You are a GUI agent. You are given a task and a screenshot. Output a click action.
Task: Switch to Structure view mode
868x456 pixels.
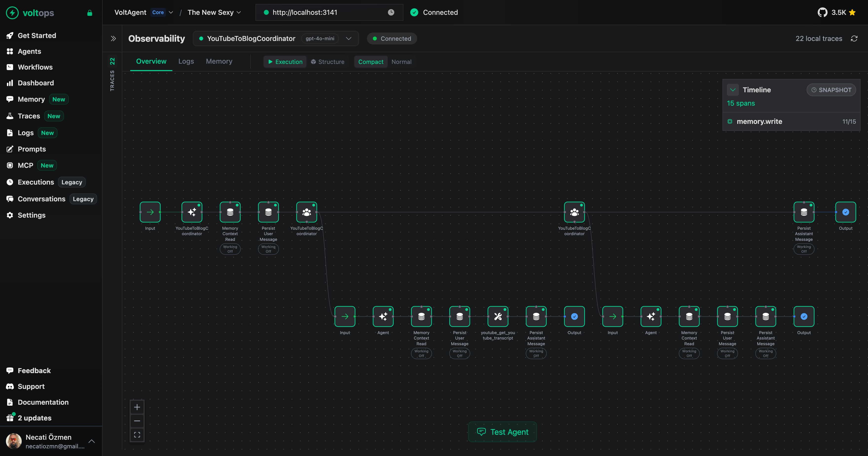click(327, 62)
